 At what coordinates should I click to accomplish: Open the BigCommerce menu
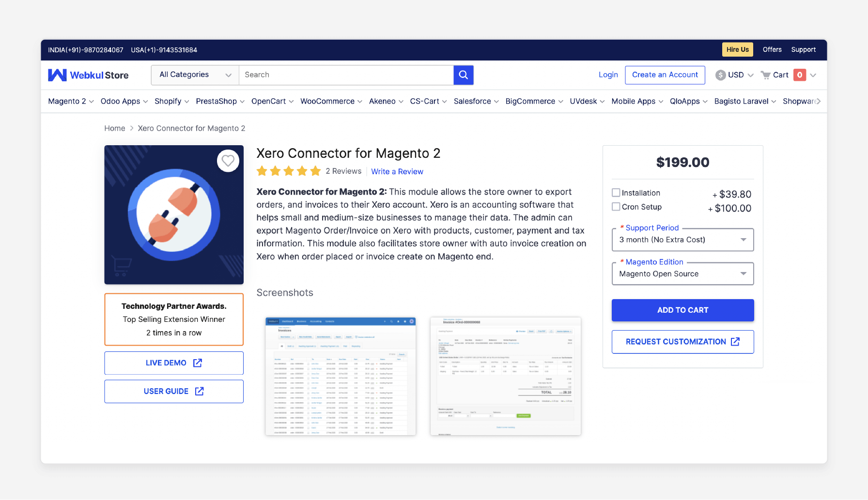pos(534,101)
